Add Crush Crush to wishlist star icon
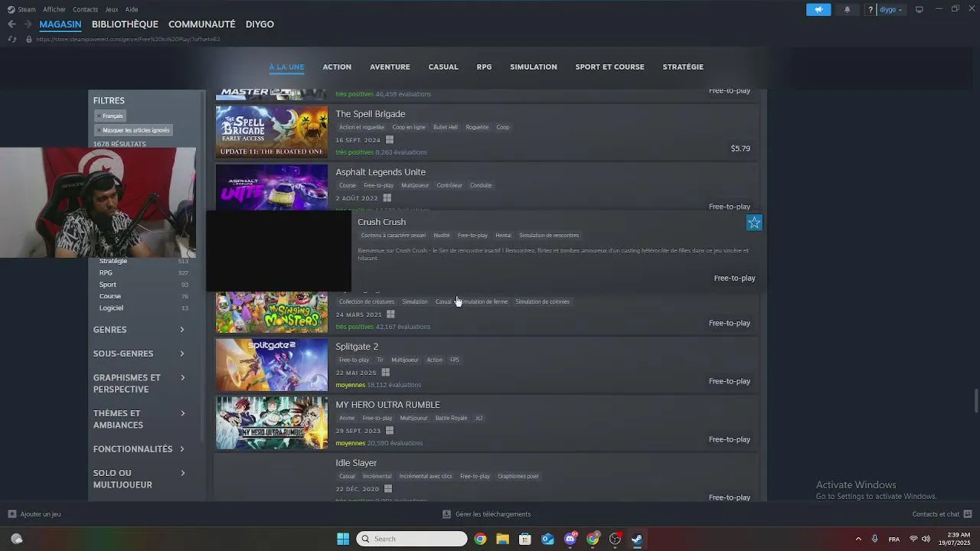The width and height of the screenshot is (980, 551). click(754, 223)
